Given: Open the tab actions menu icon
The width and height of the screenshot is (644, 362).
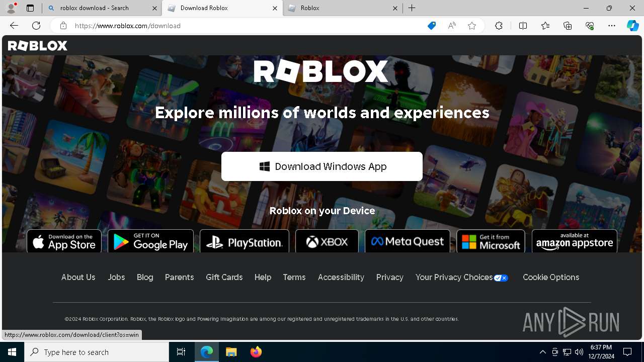Looking at the screenshot, I should tap(30, 8).
